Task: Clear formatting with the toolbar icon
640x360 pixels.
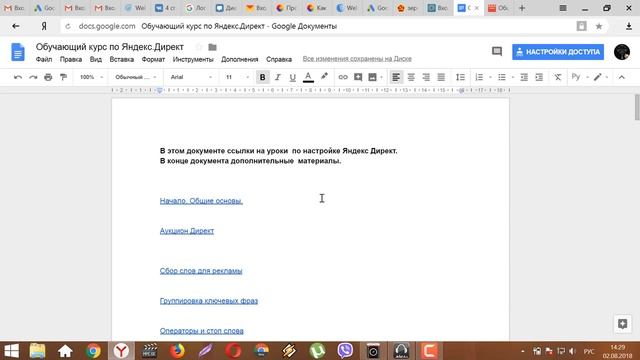Action: tap(558, 77)
